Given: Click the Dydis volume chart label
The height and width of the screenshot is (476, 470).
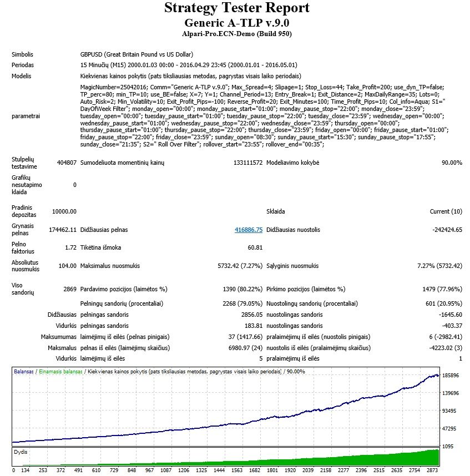Looking at the screenshot, I should (x=21, y=452).
